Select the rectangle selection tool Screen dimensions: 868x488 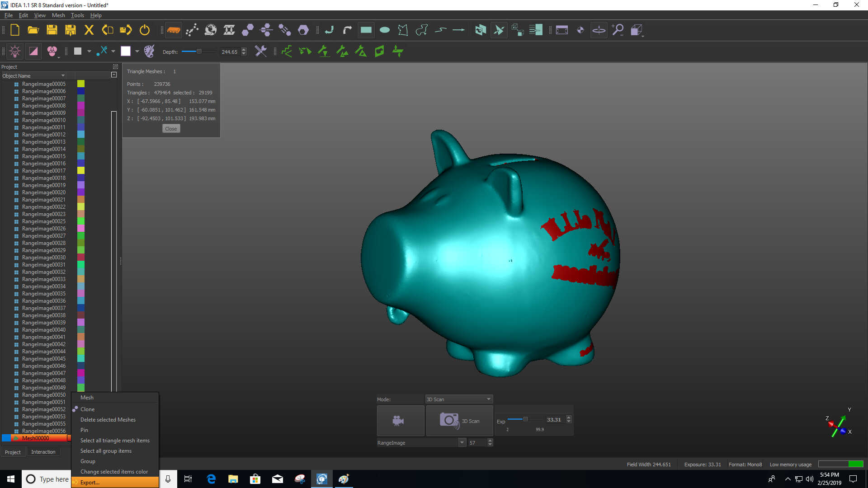click(x=366, y=30)
